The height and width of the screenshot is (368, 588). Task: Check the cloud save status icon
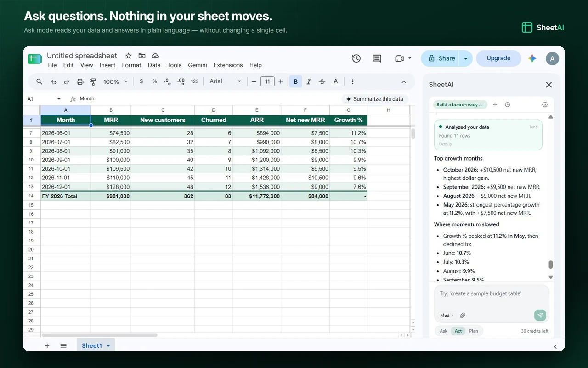pos(155,56)
